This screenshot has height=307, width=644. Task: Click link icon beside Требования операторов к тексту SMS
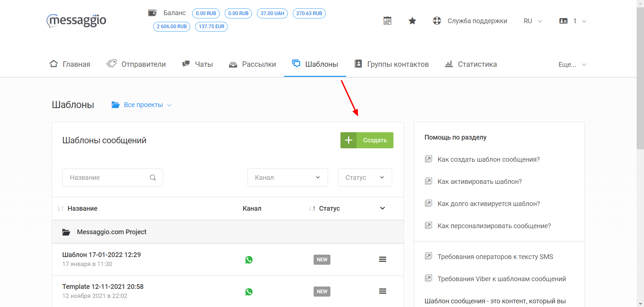click(x=428, y=256)
